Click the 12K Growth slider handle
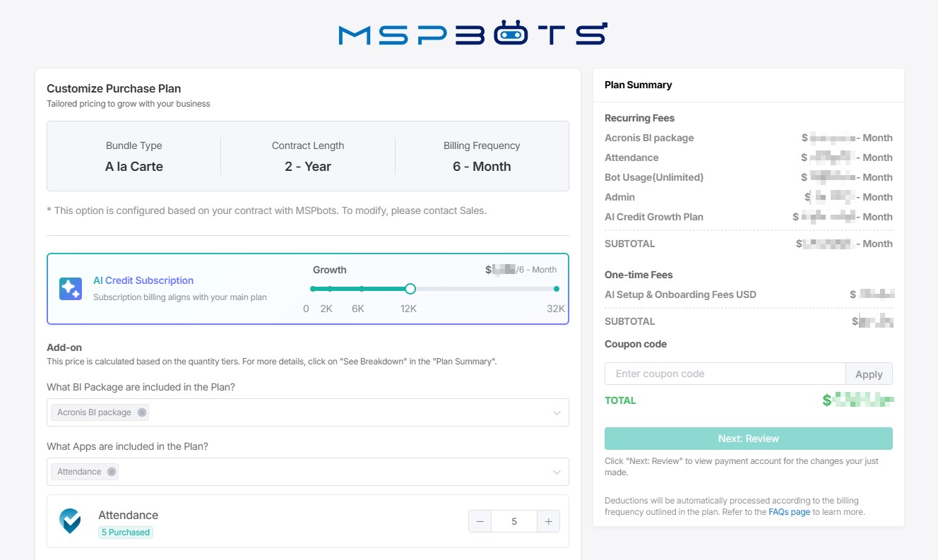 pyautogui.click(x=410, y=289)
